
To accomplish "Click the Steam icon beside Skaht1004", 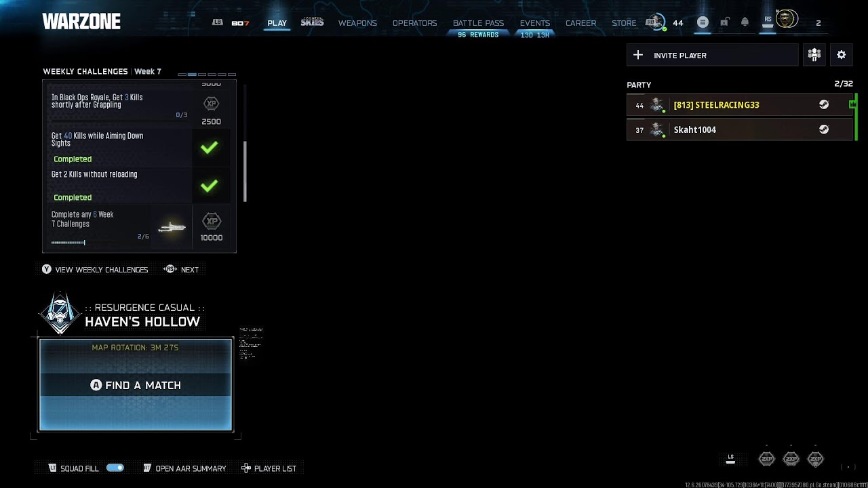I will click(x=824, y=129).
